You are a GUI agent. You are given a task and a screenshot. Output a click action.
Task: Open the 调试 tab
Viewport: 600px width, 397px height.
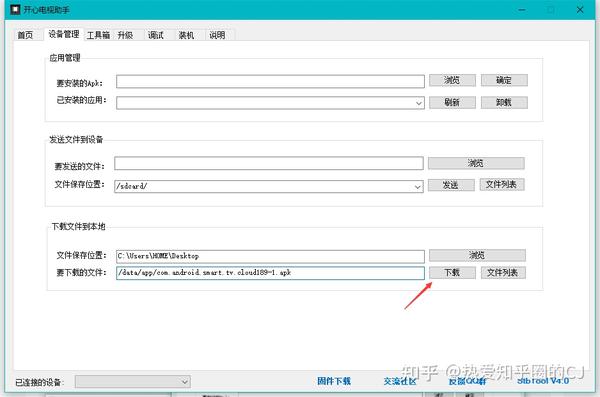click(x=156, y=35)
